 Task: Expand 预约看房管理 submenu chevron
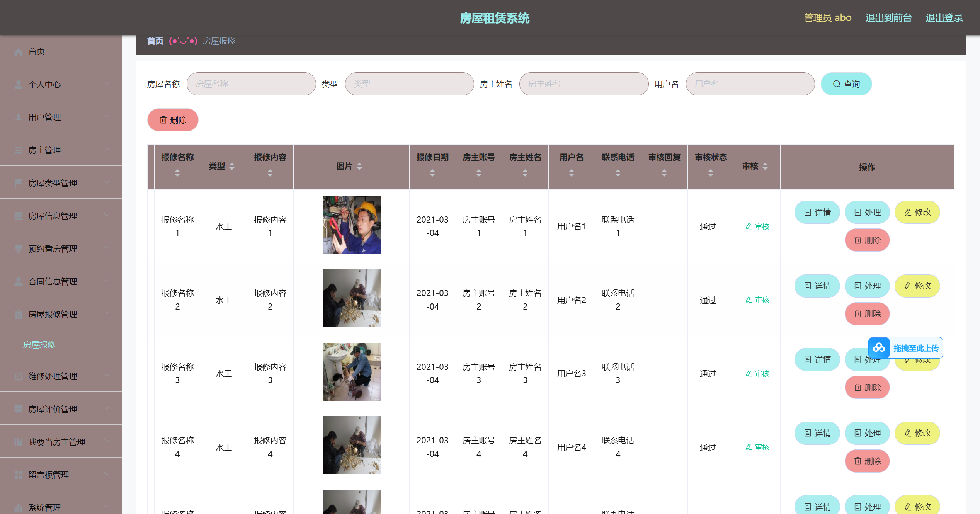click(107, 248)
